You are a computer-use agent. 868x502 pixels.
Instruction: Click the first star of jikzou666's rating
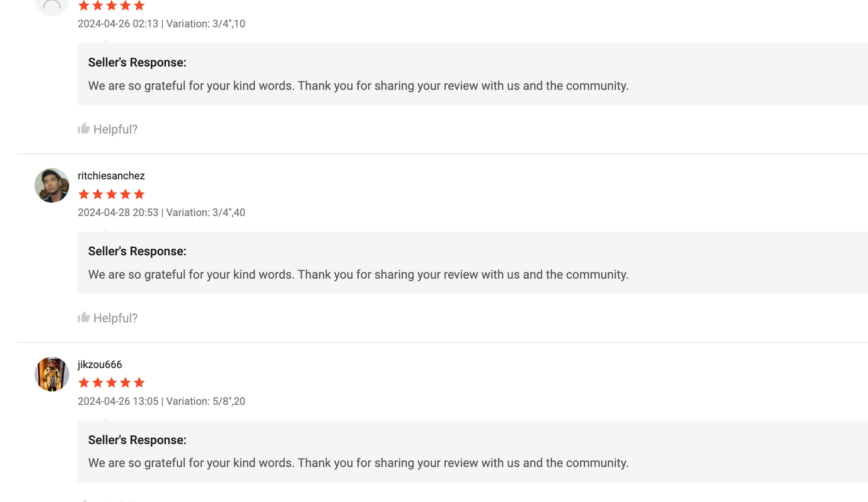[x=84, y=383]
